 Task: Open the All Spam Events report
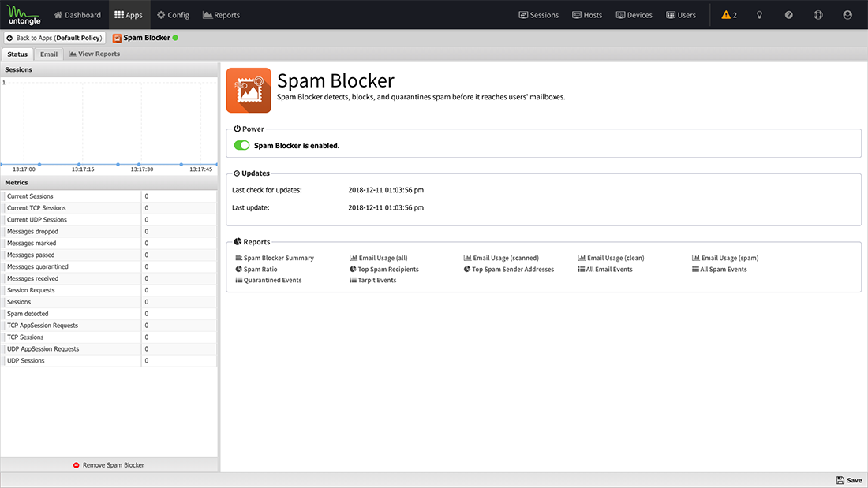pos(719,270)
